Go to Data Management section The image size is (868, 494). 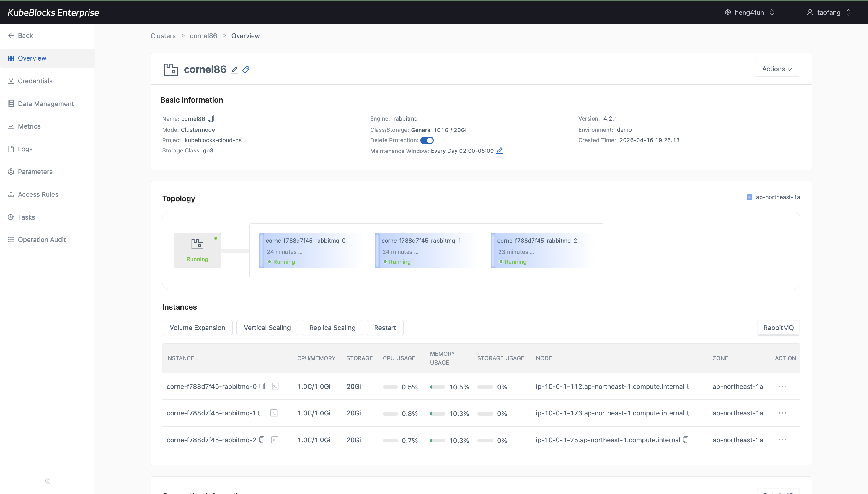[x=48, y=104]
